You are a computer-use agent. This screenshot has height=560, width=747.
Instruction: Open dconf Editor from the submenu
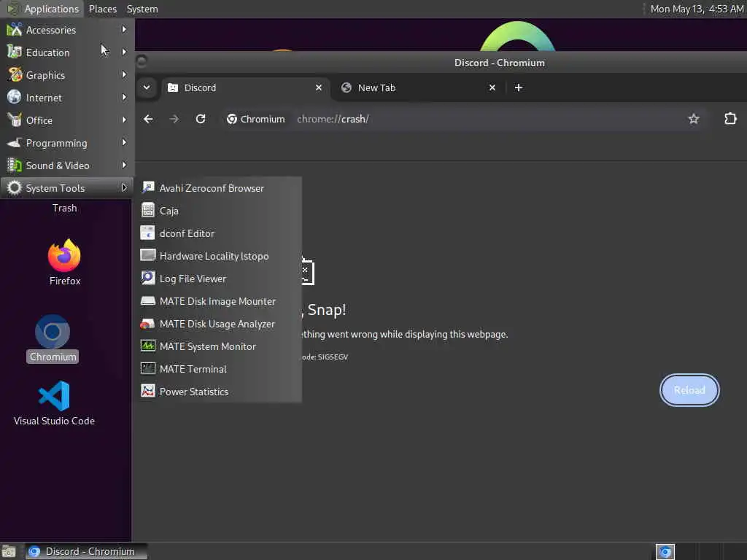tap(218, 233)
